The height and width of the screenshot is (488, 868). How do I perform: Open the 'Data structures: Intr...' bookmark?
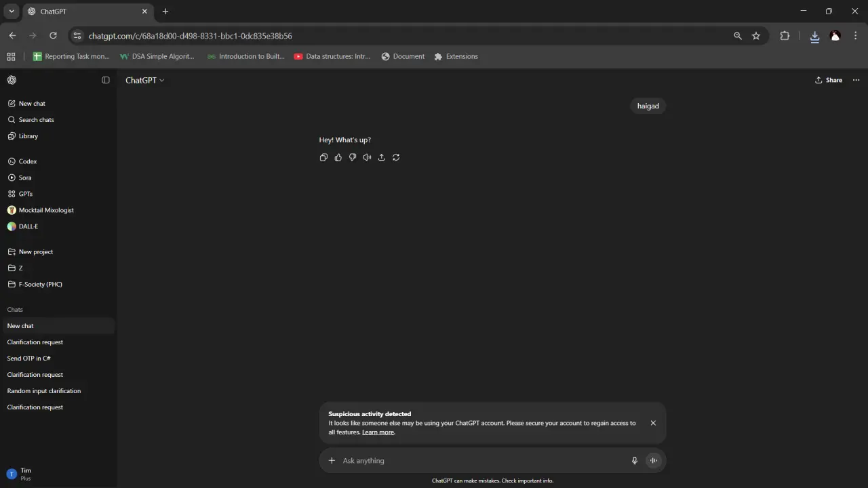point(332,57)
